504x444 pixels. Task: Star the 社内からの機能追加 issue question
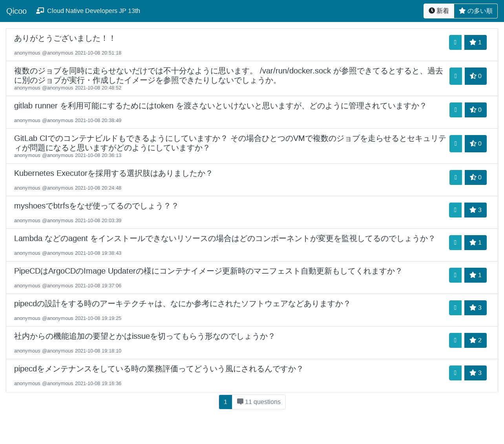475,340
